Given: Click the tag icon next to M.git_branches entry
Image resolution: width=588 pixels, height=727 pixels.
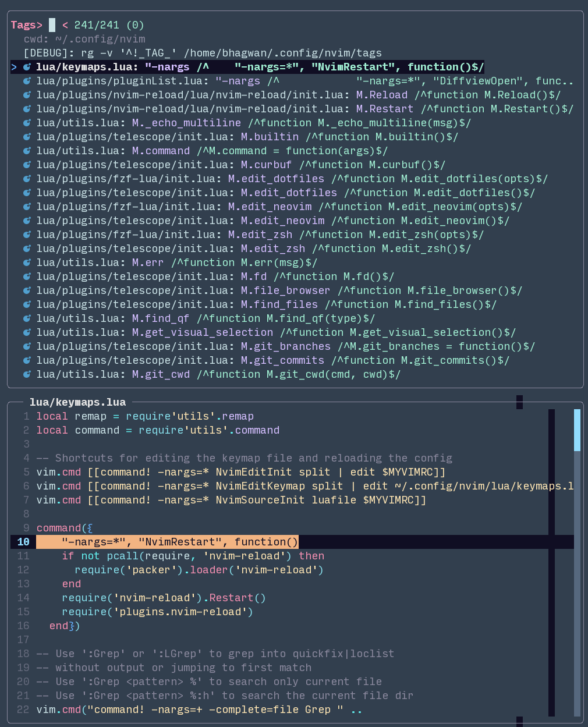Looking at the screenshot, I should [x=27, y=346].
